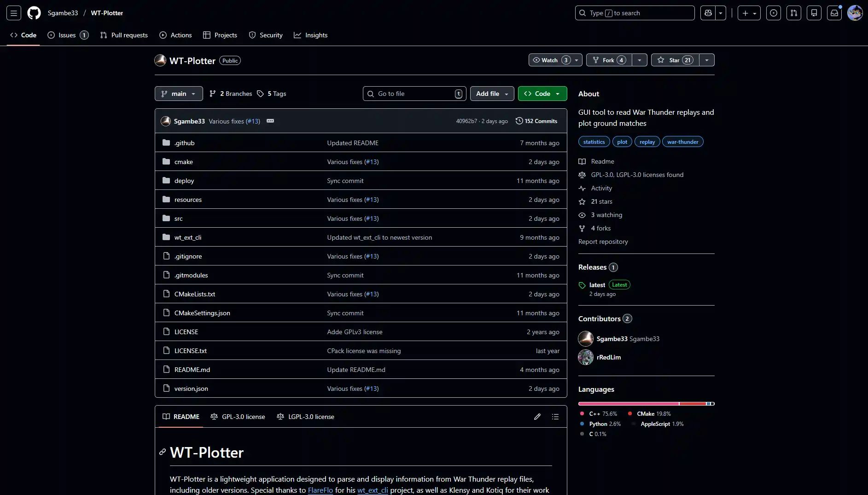Expand the star lists dropdown arrow

(x=707, y=60)
